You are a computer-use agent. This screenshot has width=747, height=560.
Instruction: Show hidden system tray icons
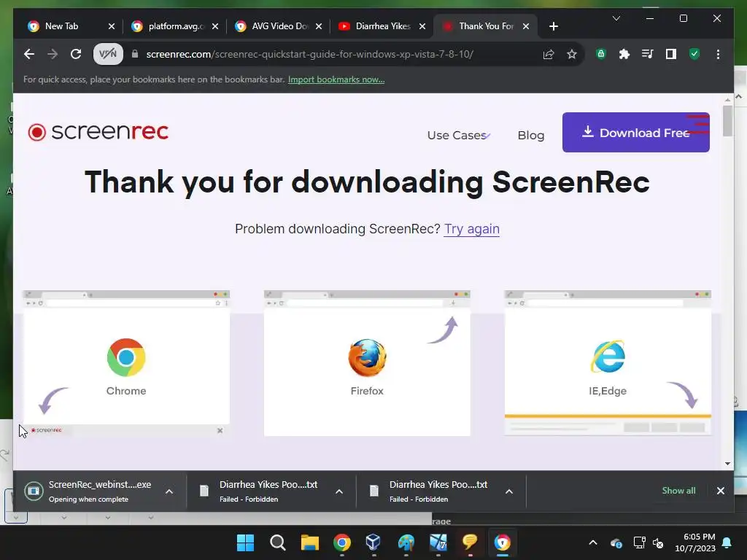[x=593, y=542]
